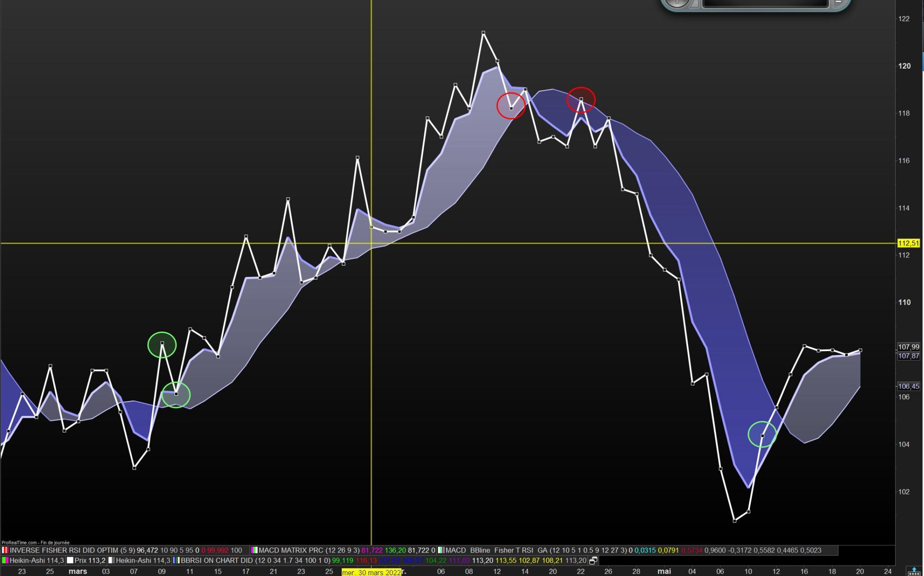The width and height of the screenshot is (924, 576).
Task: Click the legend window-restore icon
Action: 593,561
